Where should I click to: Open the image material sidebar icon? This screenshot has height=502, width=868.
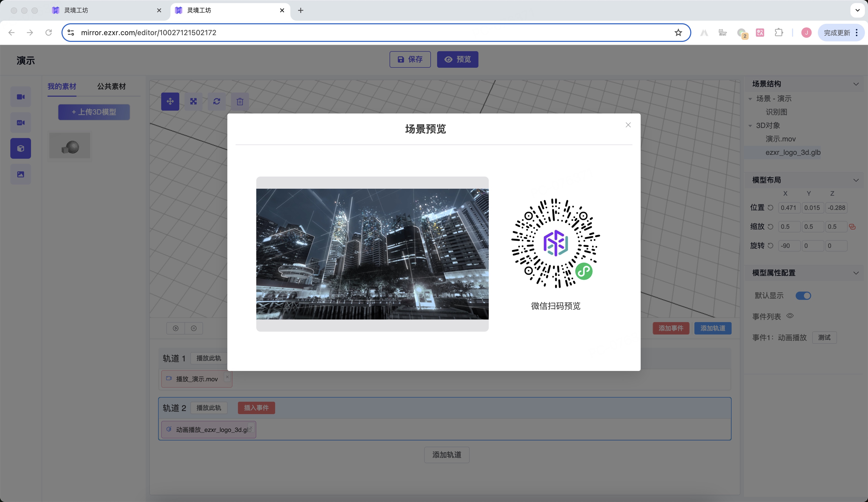(21, 174)
